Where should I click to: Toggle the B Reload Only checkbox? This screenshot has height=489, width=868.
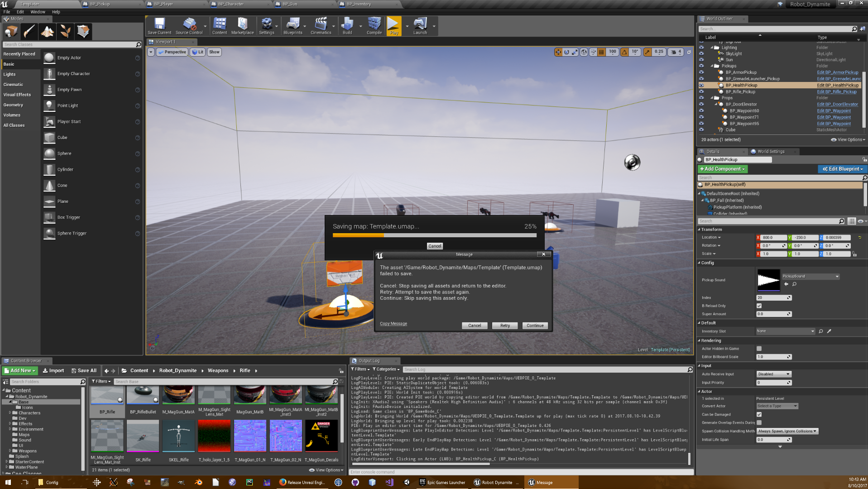(759, 306)
